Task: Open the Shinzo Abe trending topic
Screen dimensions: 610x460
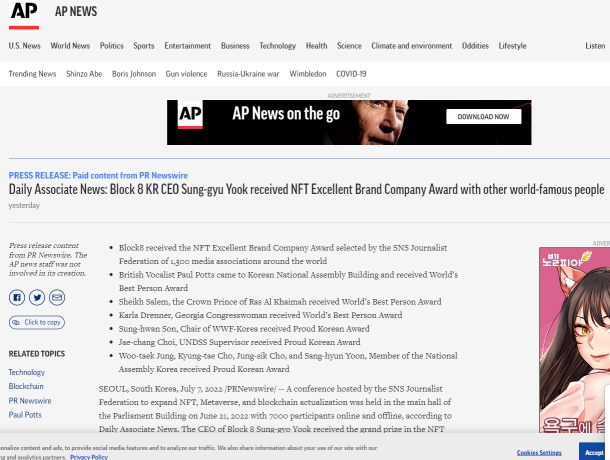Action: tap(84, 74)
